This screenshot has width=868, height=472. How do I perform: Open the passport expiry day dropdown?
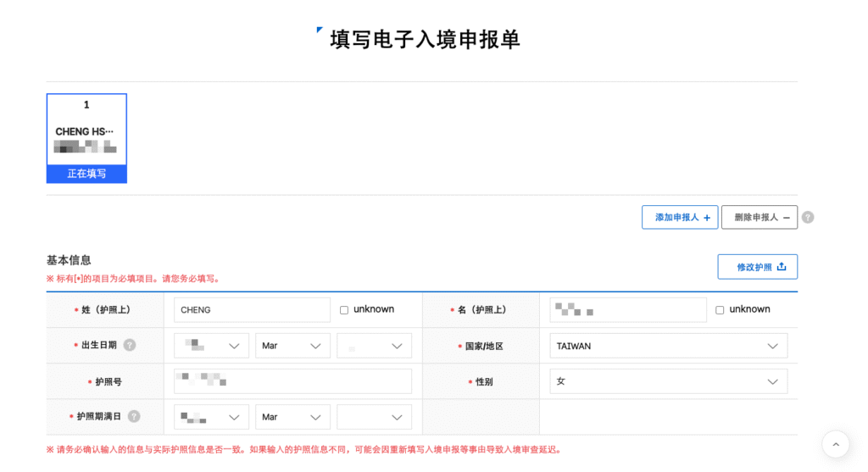click(x=374, y=417)
